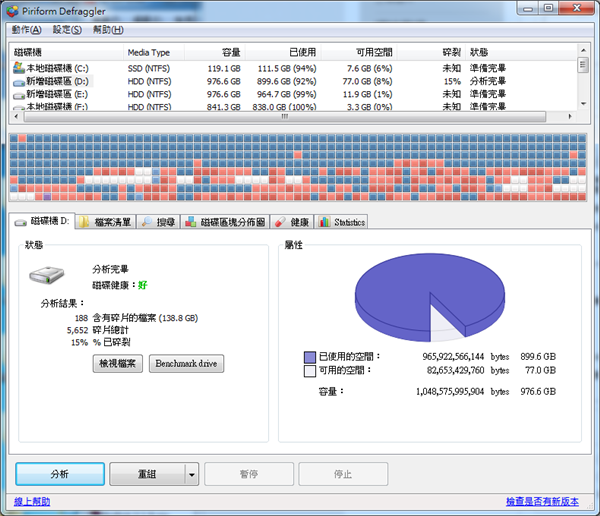Screen dimensions: 600x516
Task: Click the 分析 analyze button
Action: point(59,474)
